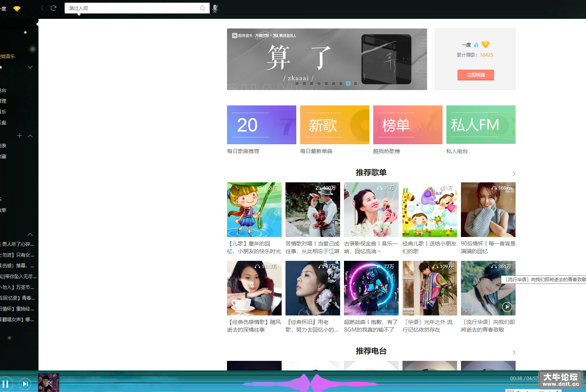Open sidebar playlist 万圣节
The height and width of the screenshot is (392, 586).
pyautogui.click(x=18, y=287)
